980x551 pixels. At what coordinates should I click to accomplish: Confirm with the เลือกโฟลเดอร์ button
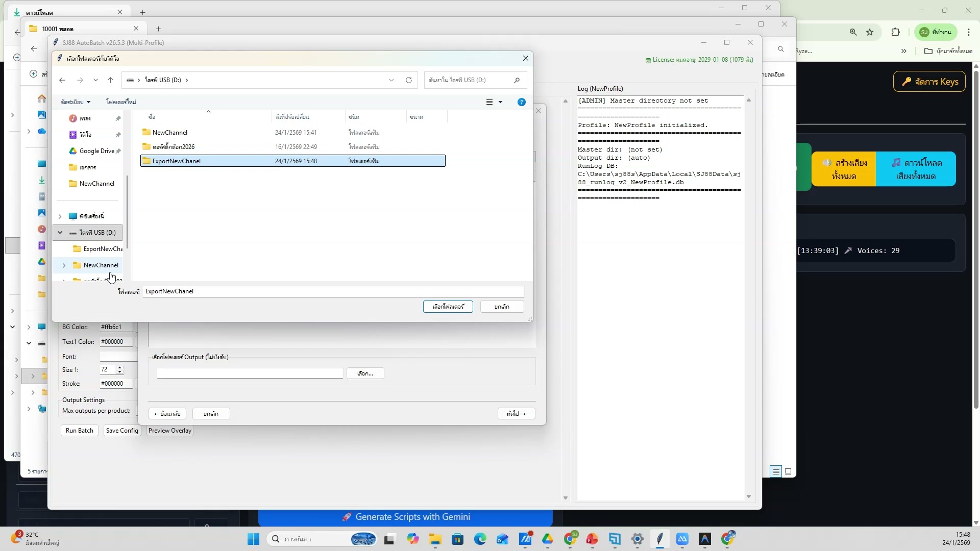[448, 307]
